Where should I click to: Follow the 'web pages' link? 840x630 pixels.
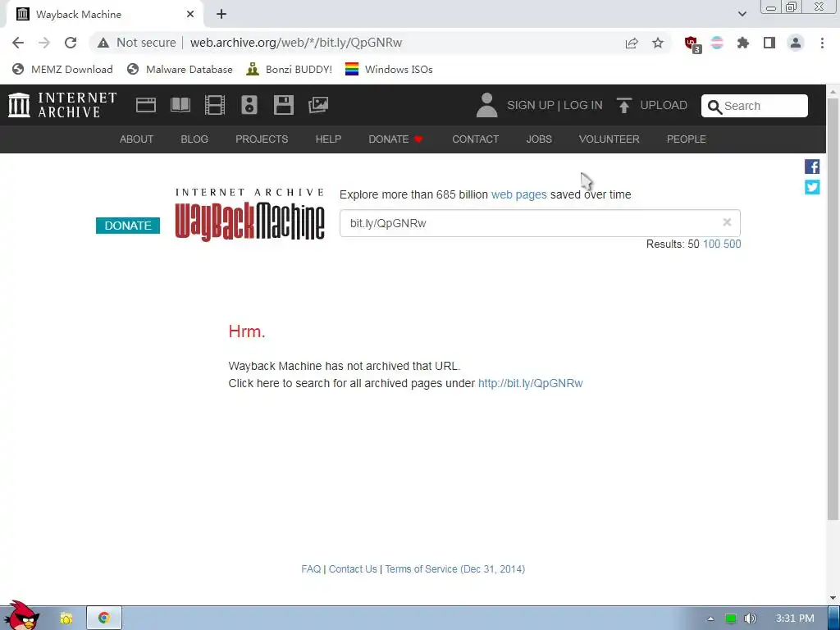(519, 194)
